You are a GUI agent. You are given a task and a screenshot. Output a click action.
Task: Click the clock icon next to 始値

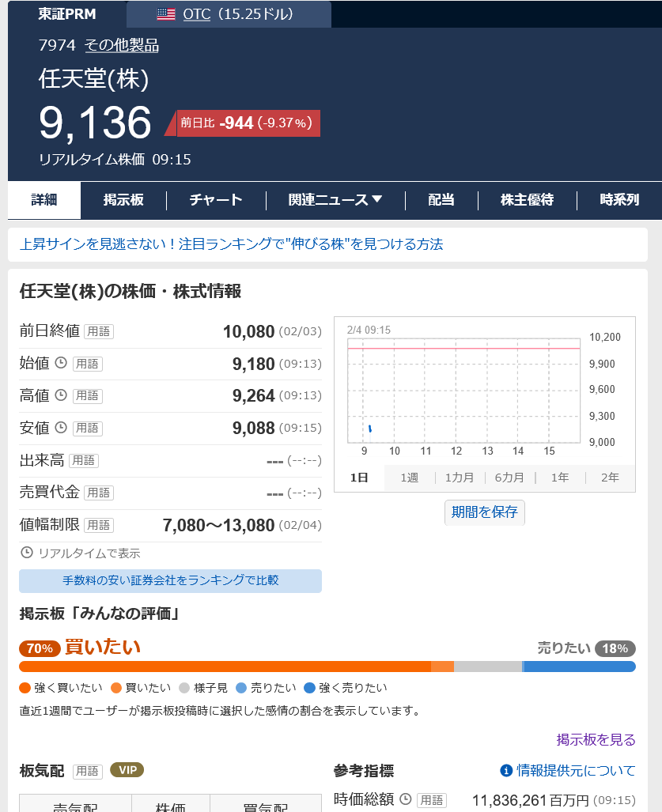(x=61, y=363)
